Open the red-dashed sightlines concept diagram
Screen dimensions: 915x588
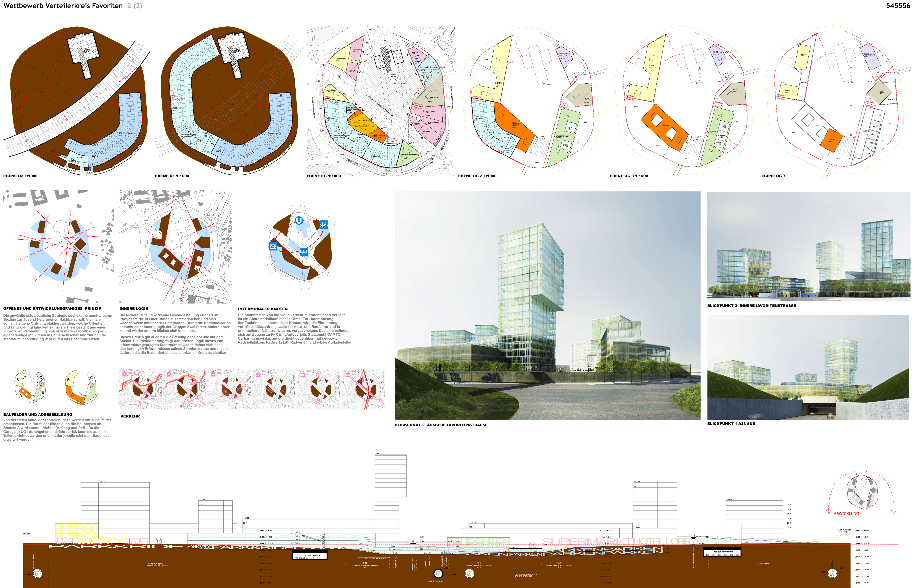click(x=58, y=247)
